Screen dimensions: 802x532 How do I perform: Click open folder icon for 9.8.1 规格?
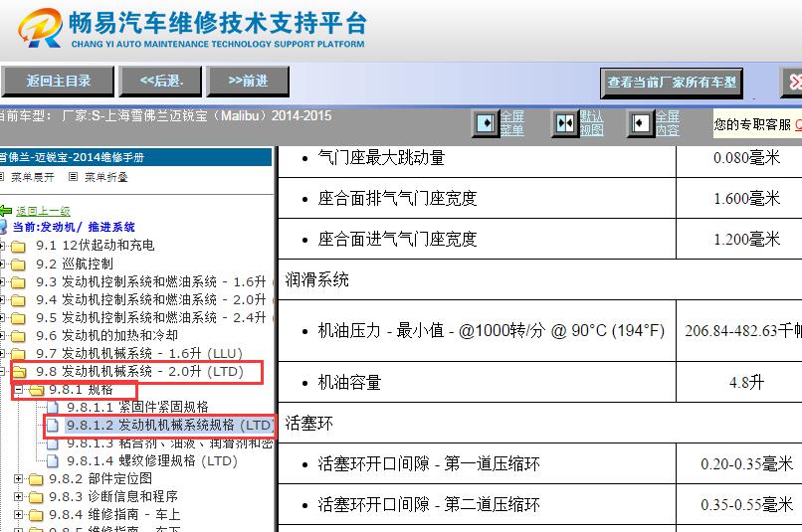37,390
